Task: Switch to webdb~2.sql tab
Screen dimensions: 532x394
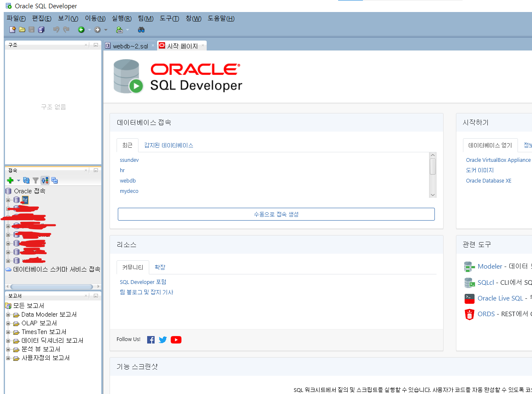Action: tap(130, 46)
